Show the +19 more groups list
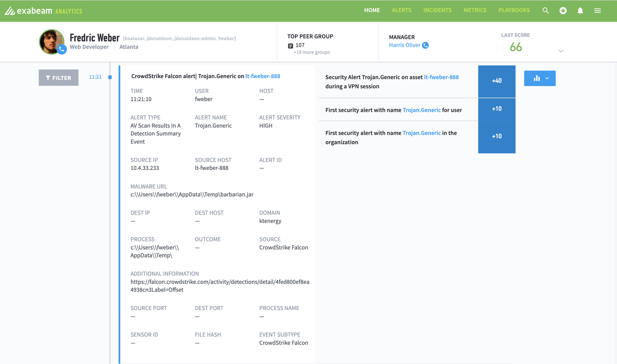Viewport: 617px width, 364px height. [311, 52]
